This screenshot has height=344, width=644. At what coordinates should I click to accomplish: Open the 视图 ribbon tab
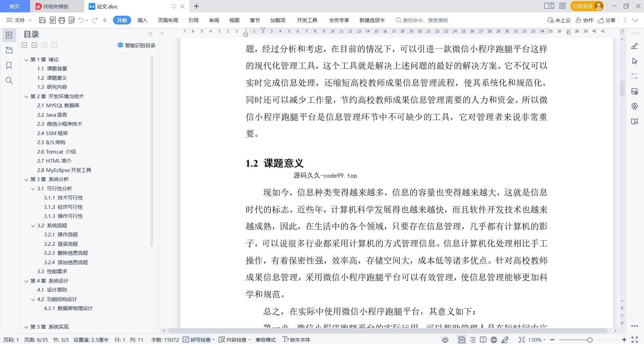[x=234, y=20]
